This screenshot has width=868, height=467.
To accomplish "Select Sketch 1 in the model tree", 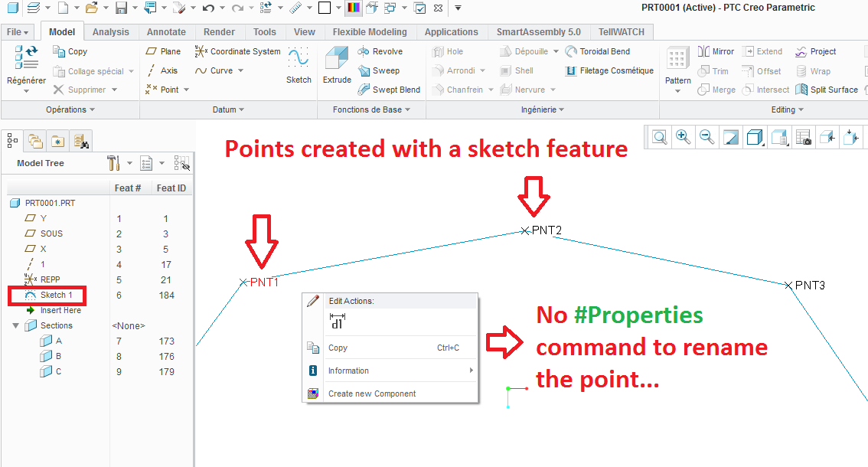I will pyautogui.click(x=56, y=295).
